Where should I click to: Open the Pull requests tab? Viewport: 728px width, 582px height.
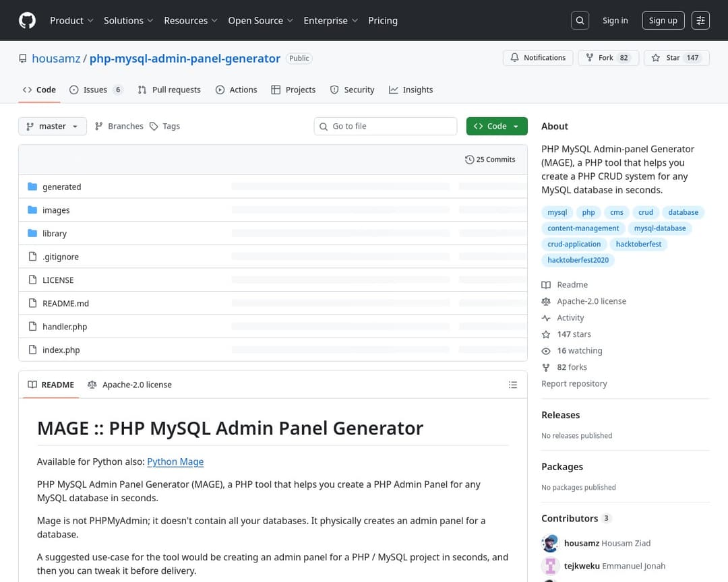tap(169, 90)
